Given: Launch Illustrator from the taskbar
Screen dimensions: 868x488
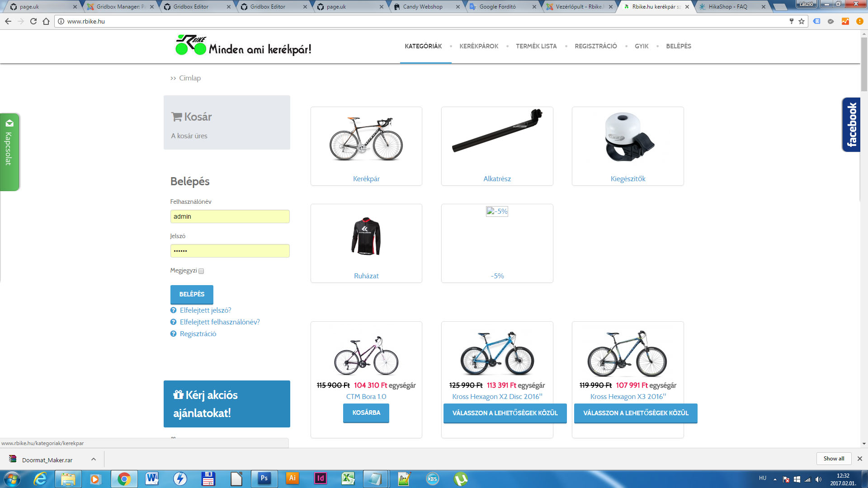Looking at the screenshot, I should pos(292,479).
